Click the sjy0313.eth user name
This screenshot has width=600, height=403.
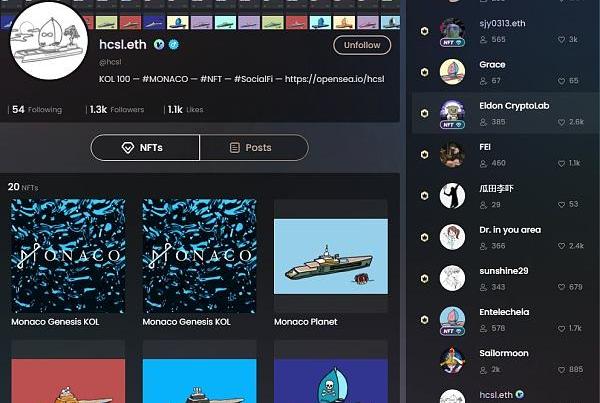[x=502, y=23]
